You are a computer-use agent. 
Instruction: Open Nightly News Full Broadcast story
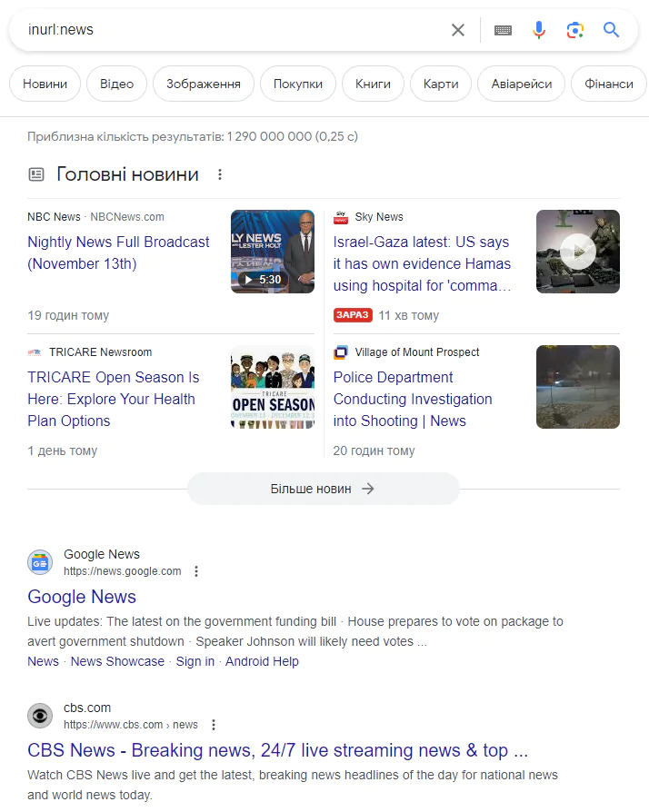(x=118, y=253)
